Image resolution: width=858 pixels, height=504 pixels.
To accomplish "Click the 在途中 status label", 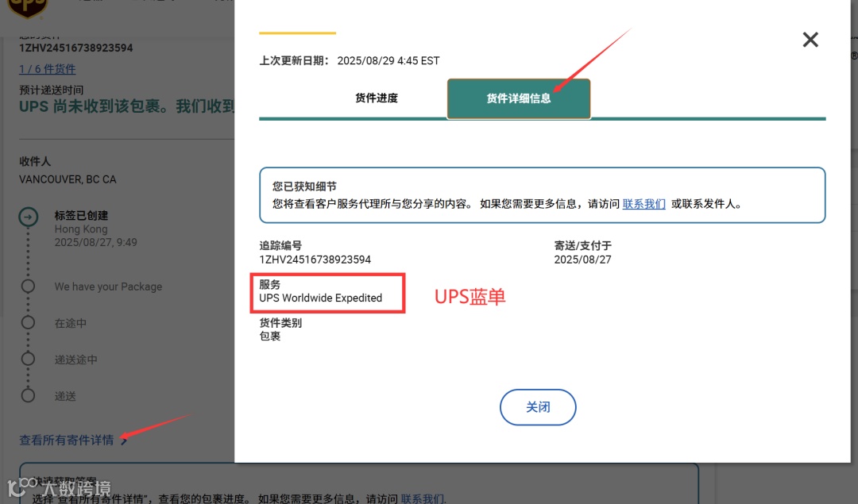I will [71, 323].
